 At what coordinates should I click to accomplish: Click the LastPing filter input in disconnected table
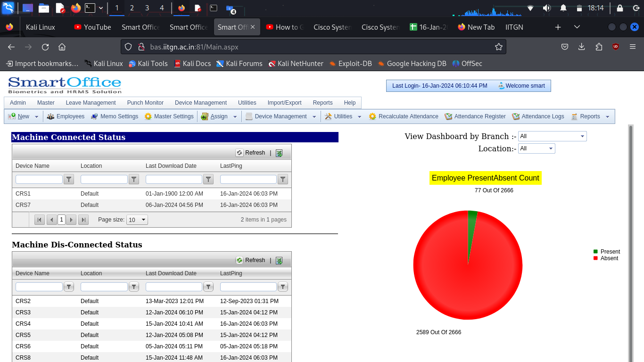tap(248, 287)
